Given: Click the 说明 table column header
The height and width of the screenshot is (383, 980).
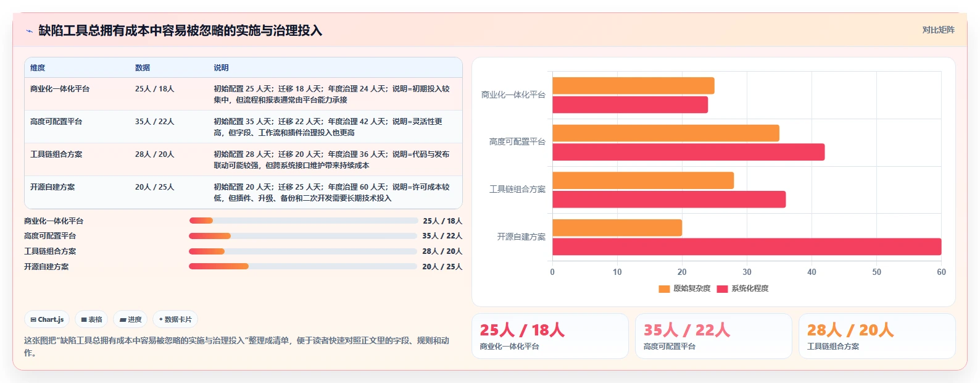Looking at the screenshot, I should click(221, 68).
